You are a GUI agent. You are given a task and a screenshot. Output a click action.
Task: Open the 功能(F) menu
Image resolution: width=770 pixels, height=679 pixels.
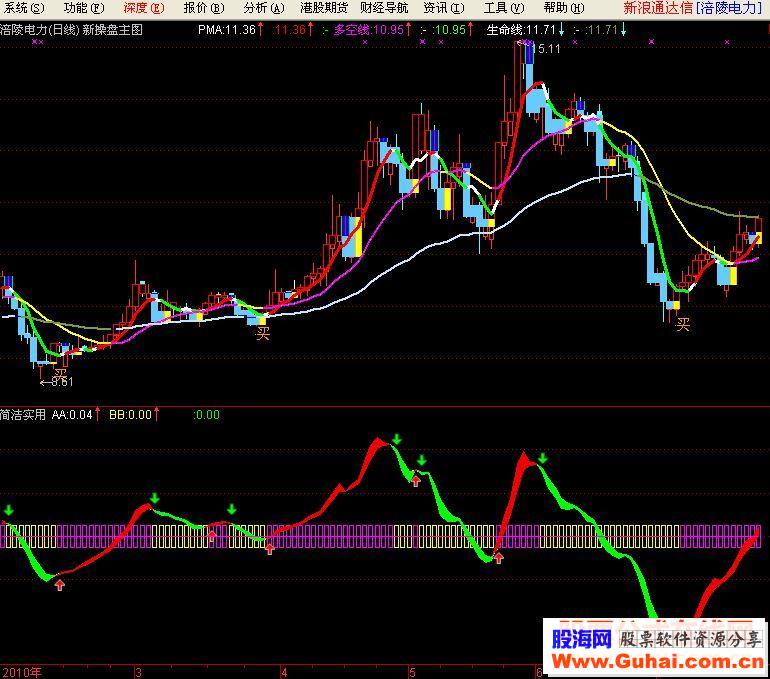click(x=84, y=8)
